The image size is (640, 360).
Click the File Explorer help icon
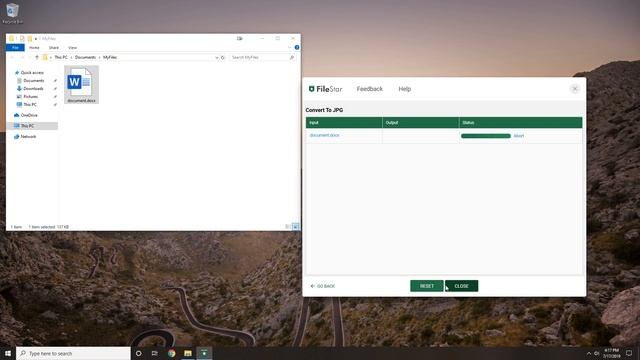tap(297, 48)
